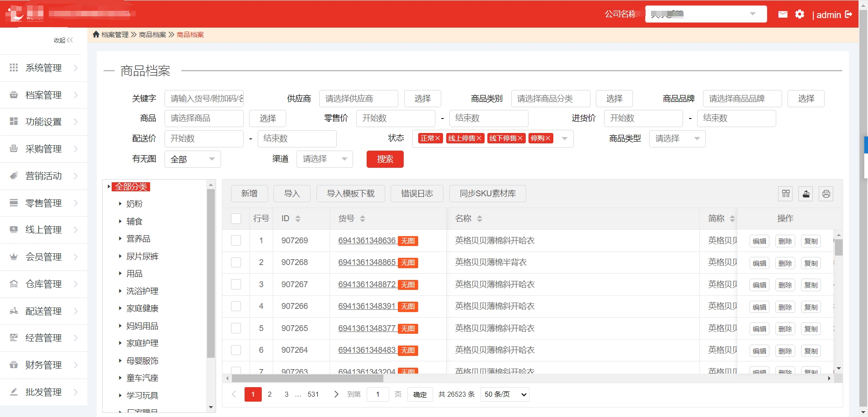
Task: Click the 同步SKU素材库 button
Action: [488, 194]
